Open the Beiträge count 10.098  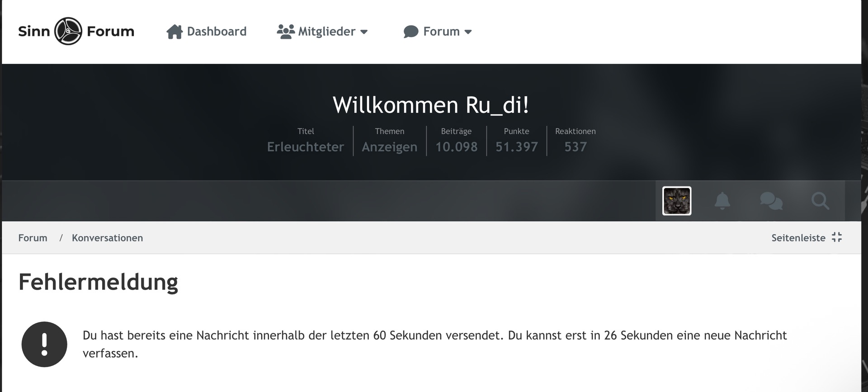[456, 147]
